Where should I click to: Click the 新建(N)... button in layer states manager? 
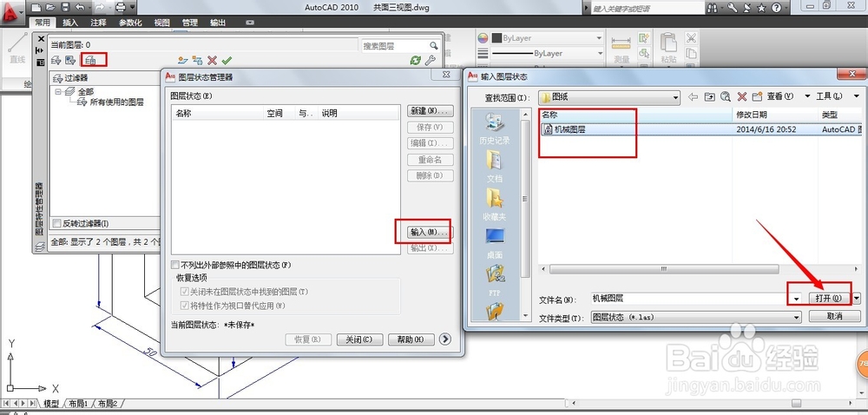coord(431,110)
